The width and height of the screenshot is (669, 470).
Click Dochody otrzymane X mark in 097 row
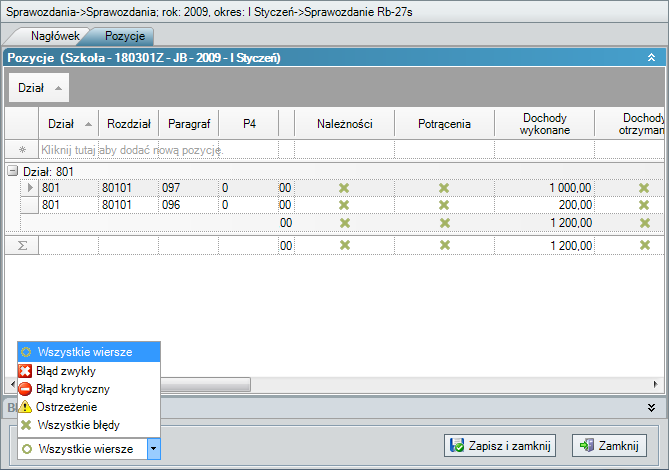point(644,188)
